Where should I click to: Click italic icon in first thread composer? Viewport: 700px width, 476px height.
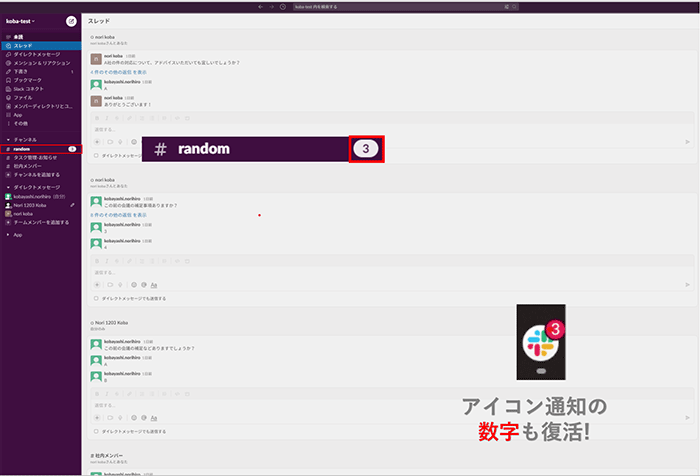(107, 118)
